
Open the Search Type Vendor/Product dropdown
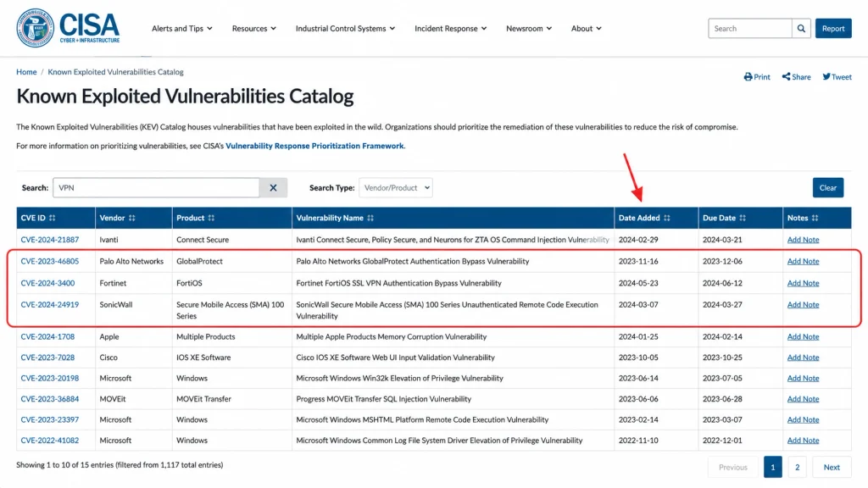click(x=396, y=187)
